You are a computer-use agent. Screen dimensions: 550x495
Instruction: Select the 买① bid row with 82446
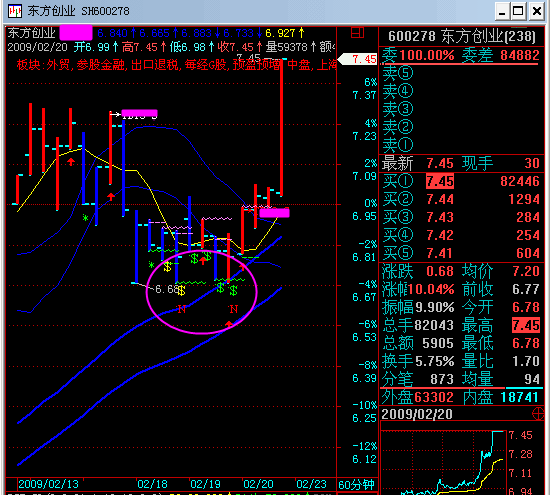[461, 181]
